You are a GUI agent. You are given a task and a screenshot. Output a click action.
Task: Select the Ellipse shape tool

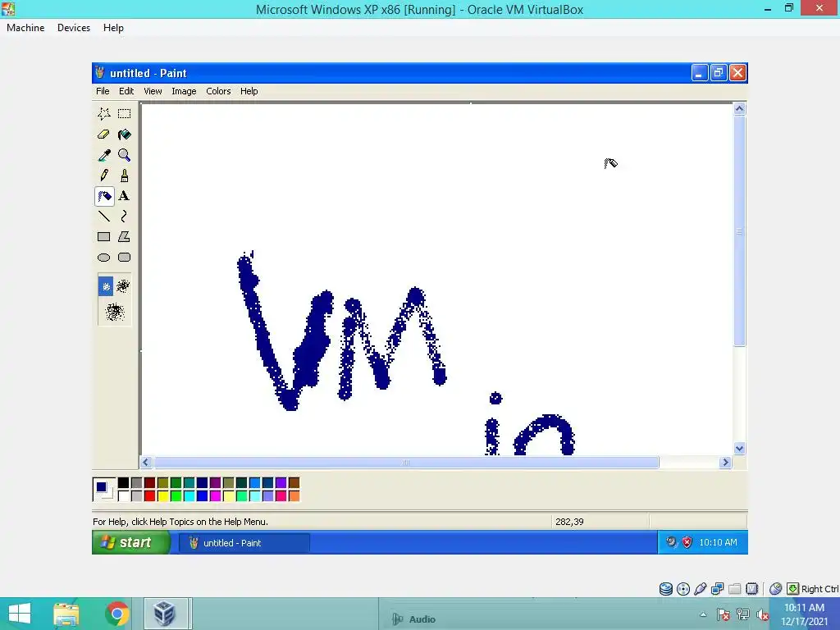[104, 258]
